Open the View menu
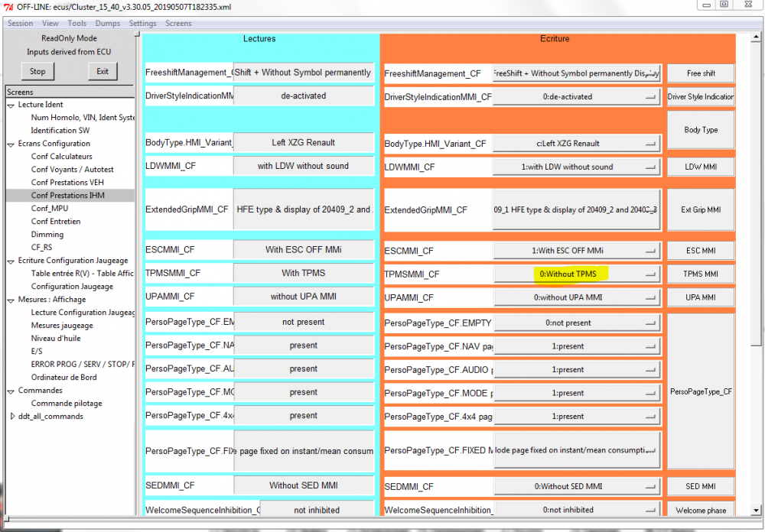The image size is (765, 532). (x=50, y=24)
